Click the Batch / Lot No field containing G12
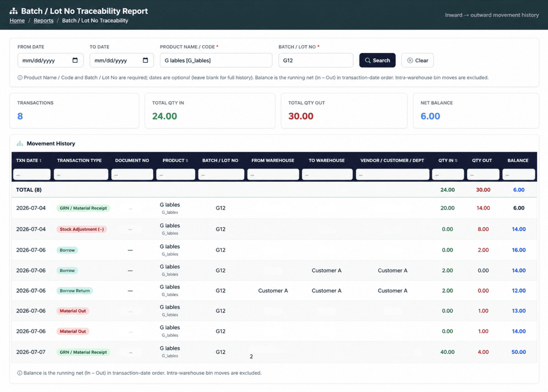This screenshot has height=392, width=548. (x=316, y=60)
